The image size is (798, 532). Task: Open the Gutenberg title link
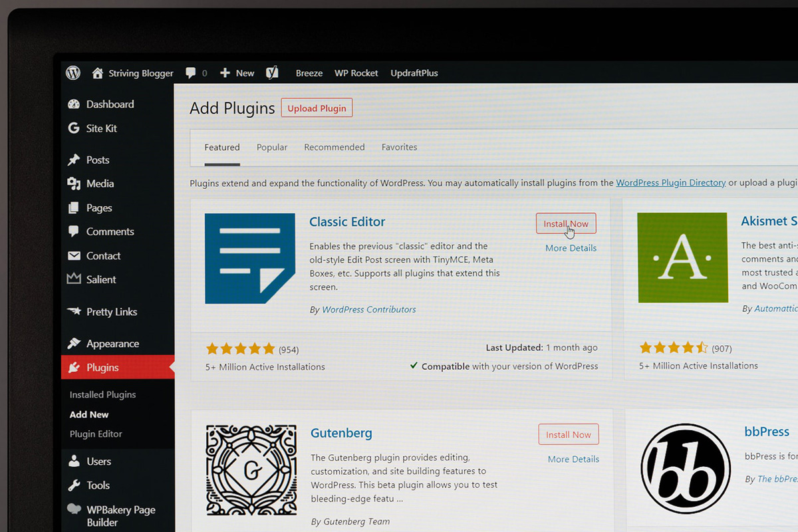(341, 433)
